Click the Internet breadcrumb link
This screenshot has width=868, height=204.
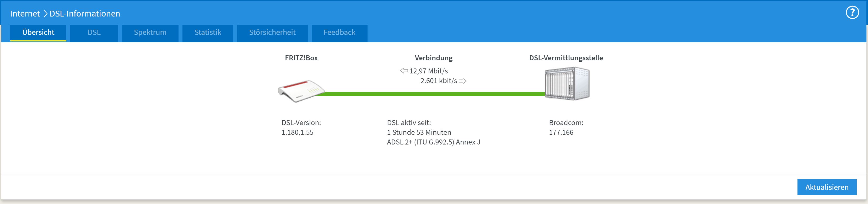[25, 14]
